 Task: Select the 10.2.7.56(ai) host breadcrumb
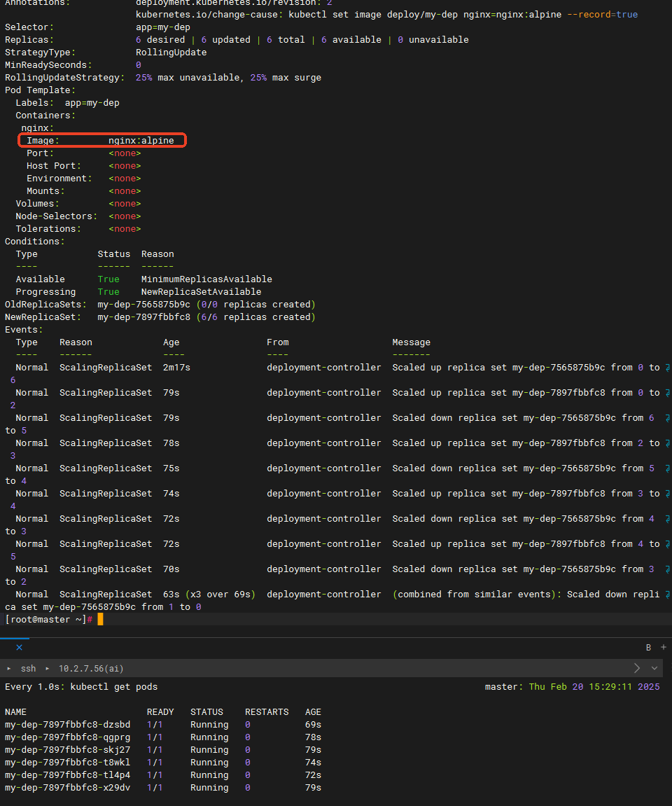(91, 669)
